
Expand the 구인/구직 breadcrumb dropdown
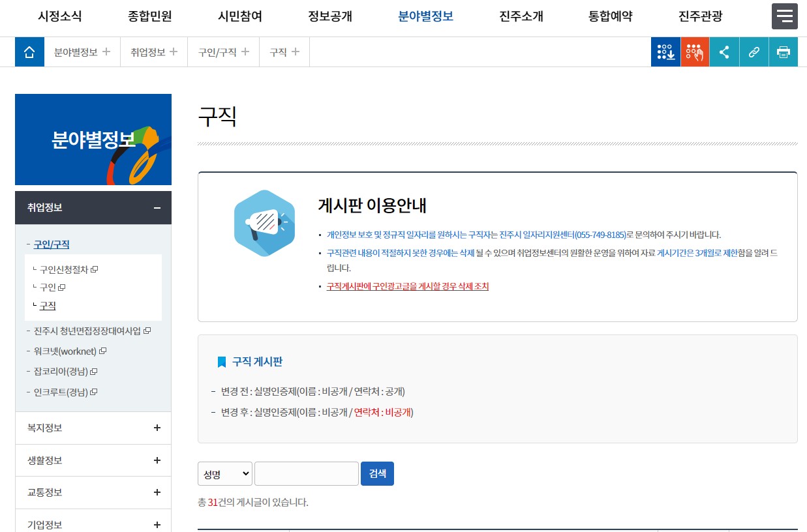(x=224, y=52)
